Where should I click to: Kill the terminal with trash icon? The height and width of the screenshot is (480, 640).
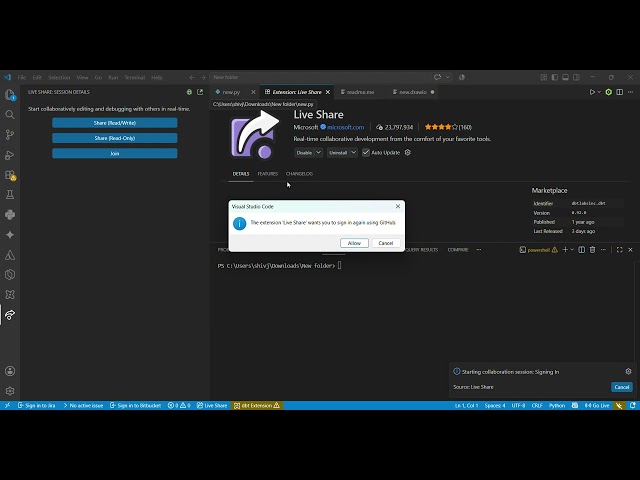click(592, 249)
